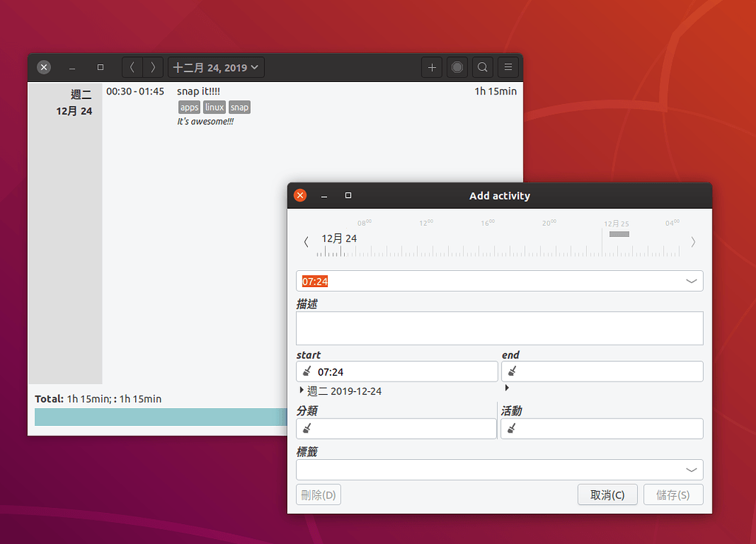Clear the start time with broom icon
The width and height of the screenshot is (756, 544).
click(x=307, y=372)
